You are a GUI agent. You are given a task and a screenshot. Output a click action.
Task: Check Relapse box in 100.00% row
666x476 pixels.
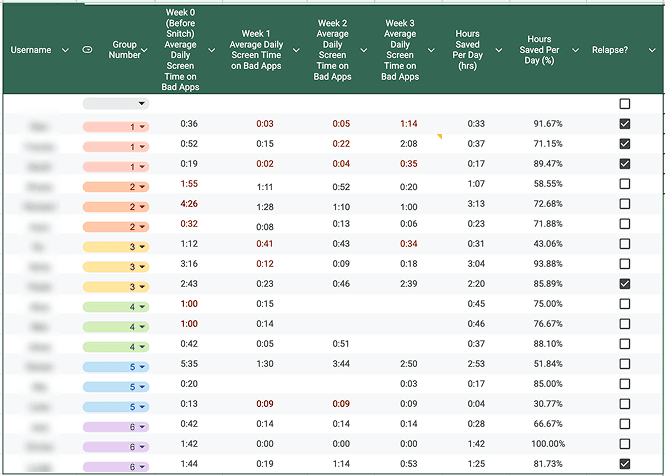coord(625,444)
